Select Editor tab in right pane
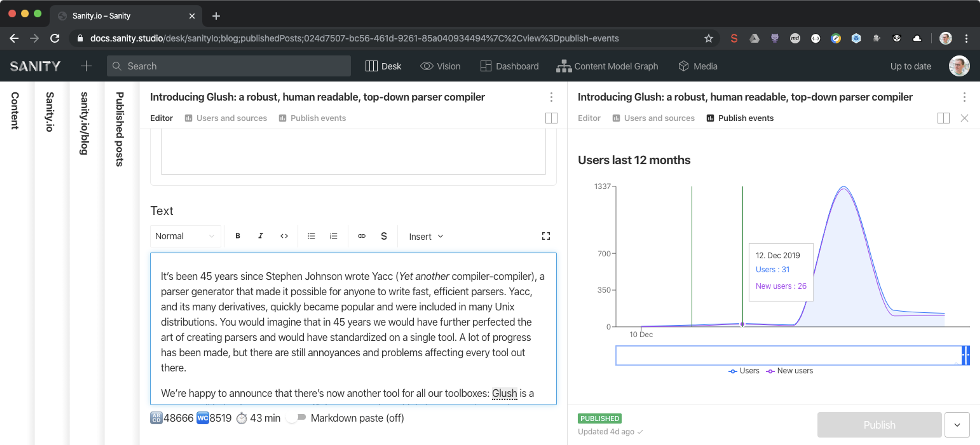Image resolution: width=980 pixels, height=445 pixels. 589,118
